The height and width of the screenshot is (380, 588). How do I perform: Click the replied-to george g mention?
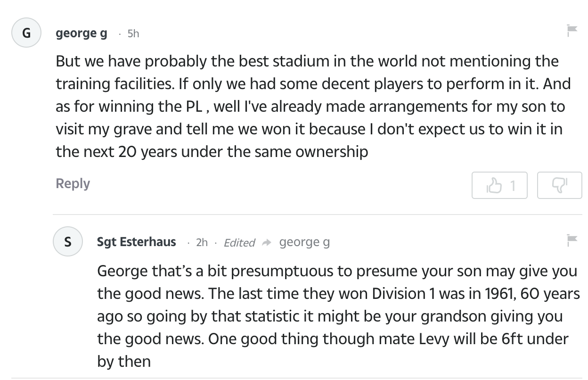point(304,242)
